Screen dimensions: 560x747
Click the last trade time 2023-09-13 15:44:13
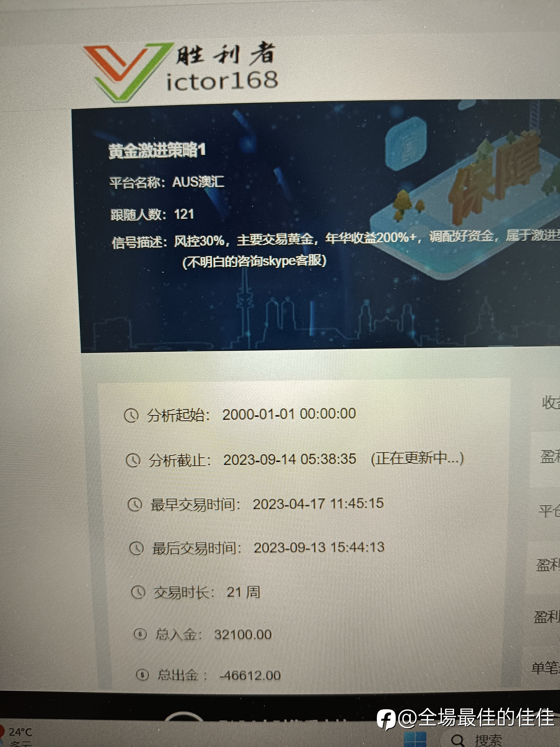pyautogui.click(x=319, y=547)
